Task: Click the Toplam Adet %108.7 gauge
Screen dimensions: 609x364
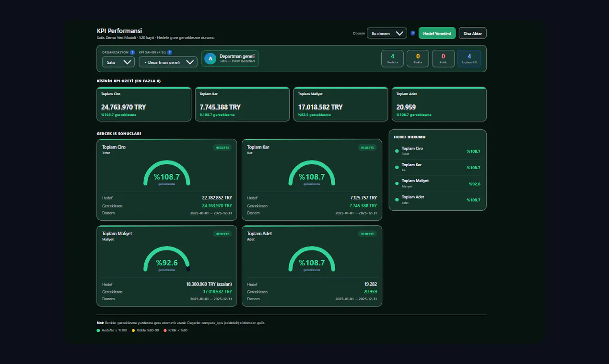Action: tap(312, 260)
